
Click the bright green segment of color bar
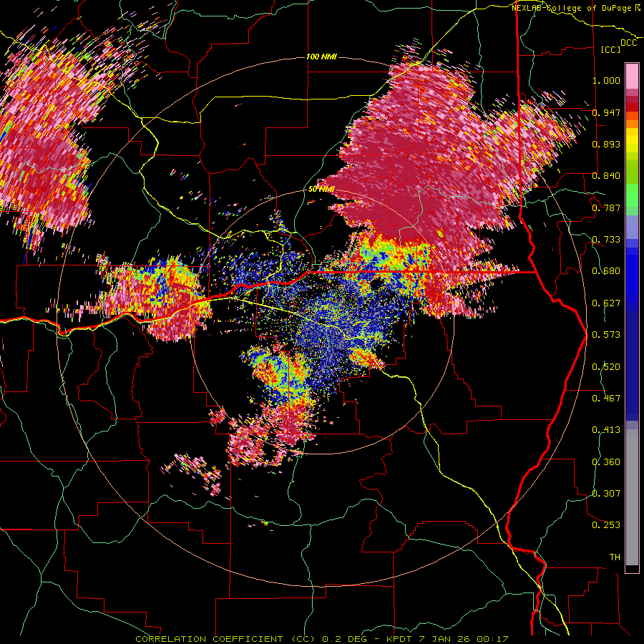(632, 194)
